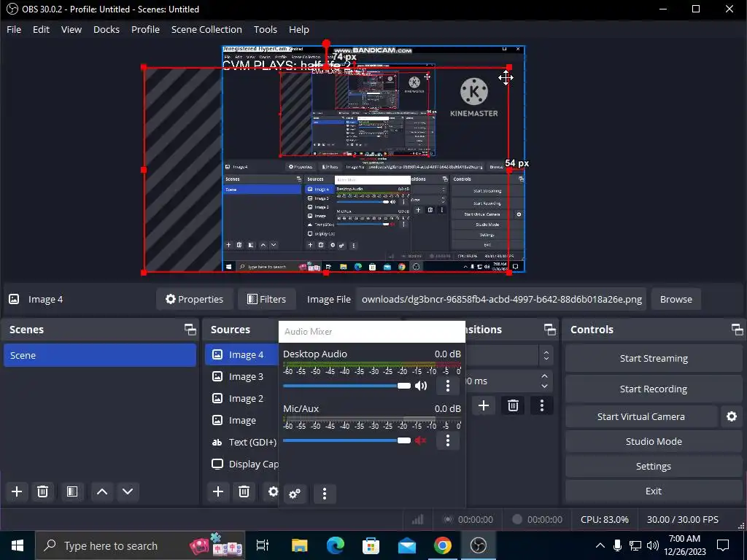Screen dimensions: 747x560
Task: Open virtual camera settings gear
Action: pos(731,416)
